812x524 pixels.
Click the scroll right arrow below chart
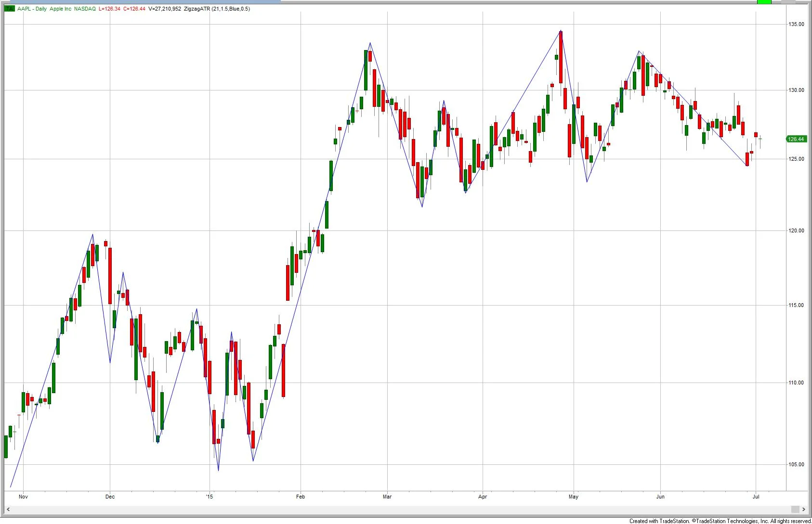coord(803,509)
